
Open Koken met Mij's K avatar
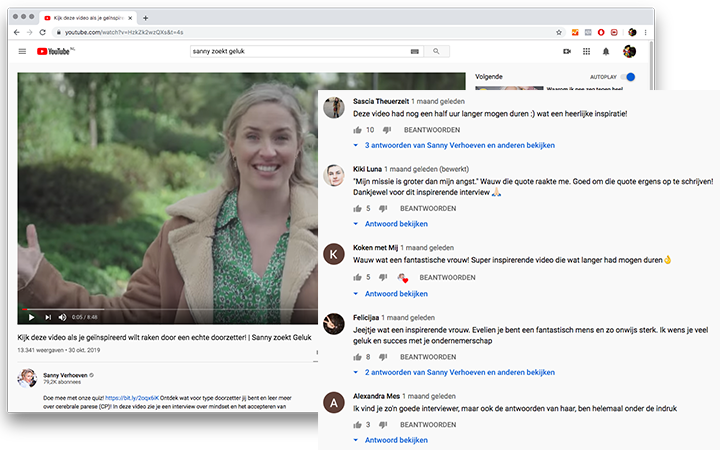tap(334, 254)
